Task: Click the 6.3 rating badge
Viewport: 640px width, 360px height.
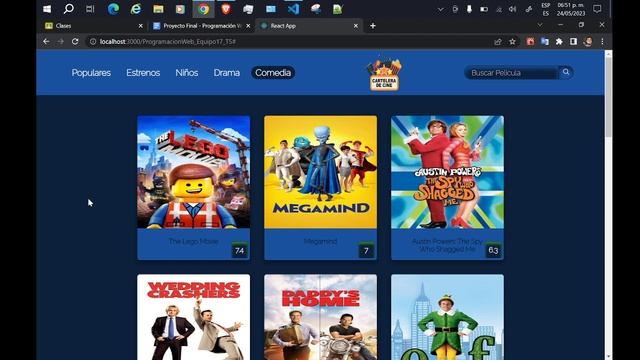Action: [x=493, y=250]
